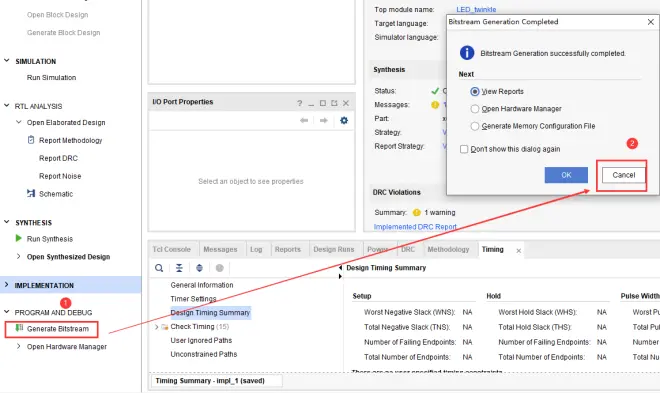The image size is (660, 393).
Task: Click the Run Synthesis green play icon
Action: coord(19,238)
